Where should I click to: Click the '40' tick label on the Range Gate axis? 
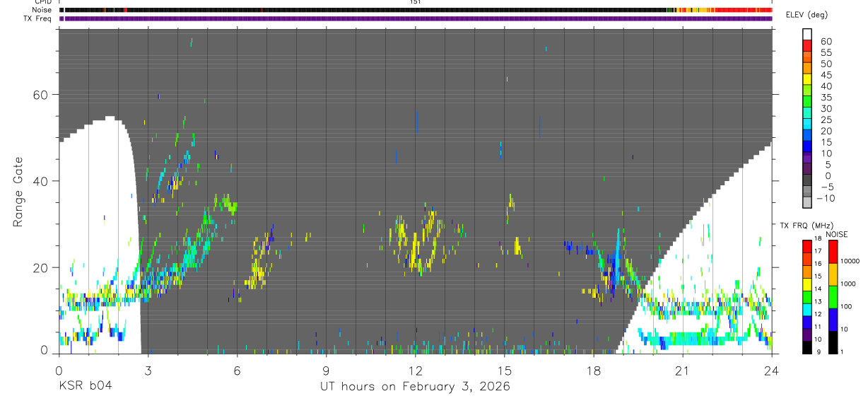(x=41, y=181)
